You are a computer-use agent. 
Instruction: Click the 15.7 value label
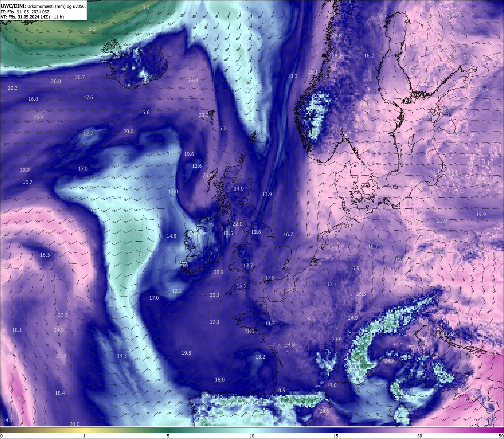pyautogui.click(x=28, y=182)
